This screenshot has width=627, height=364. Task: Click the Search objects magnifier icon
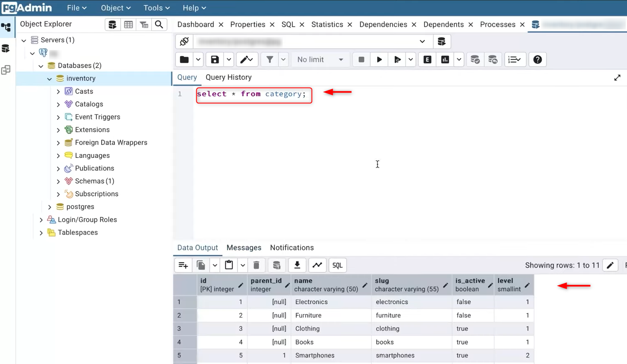click(159, 24)
